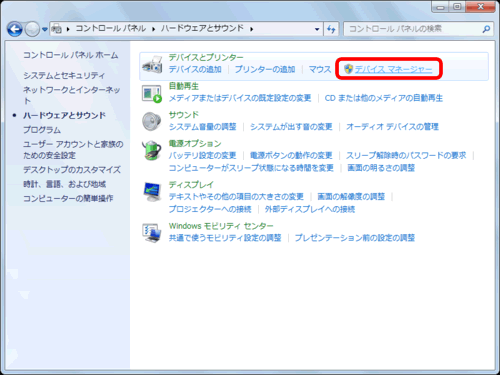Click the magnifier search icon
The width and height of the screenshot is (500, 375).
click(486, 29)
